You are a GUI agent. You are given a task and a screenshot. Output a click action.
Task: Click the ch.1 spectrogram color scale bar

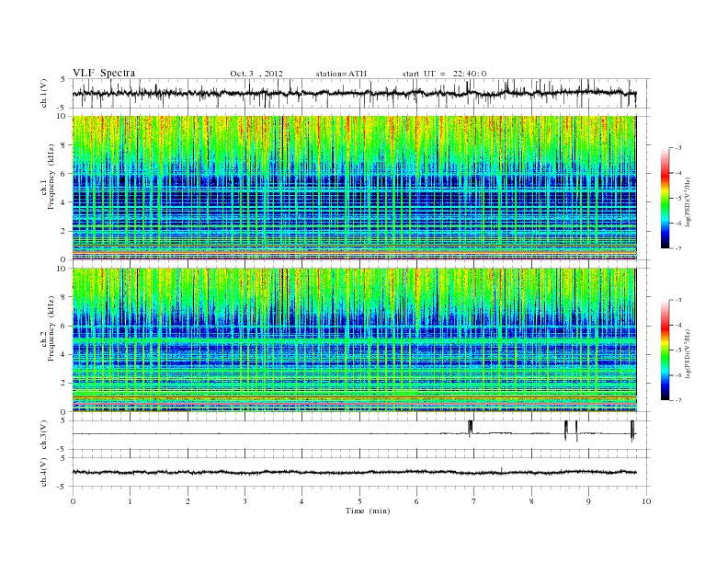pyautogui.click(x=665, y=199)
